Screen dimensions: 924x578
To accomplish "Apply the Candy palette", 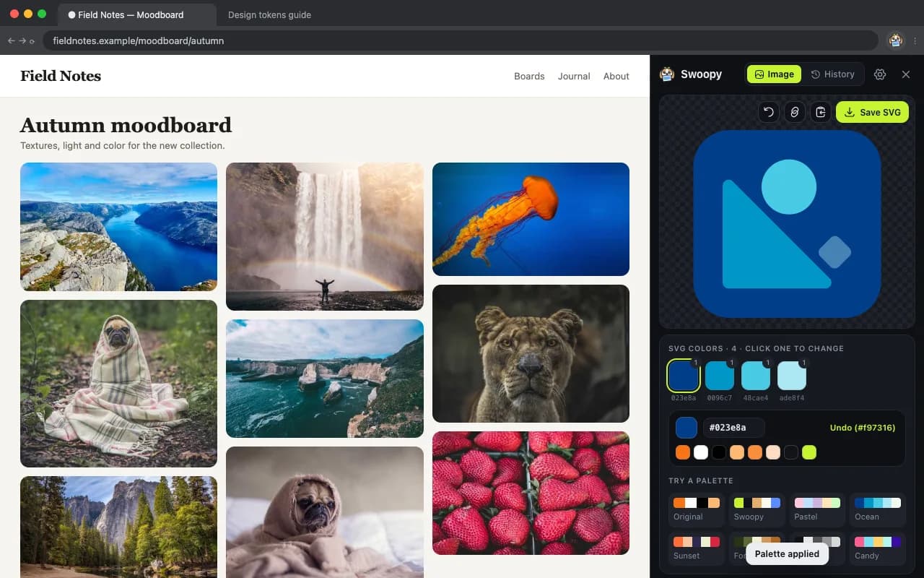I will click(x=878, y=548).
